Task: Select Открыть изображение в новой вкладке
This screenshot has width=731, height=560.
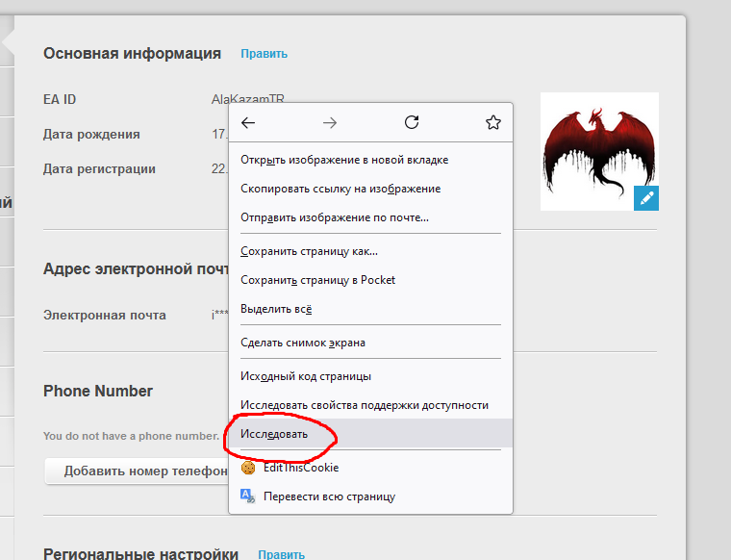Action: [x=370, y=160]
